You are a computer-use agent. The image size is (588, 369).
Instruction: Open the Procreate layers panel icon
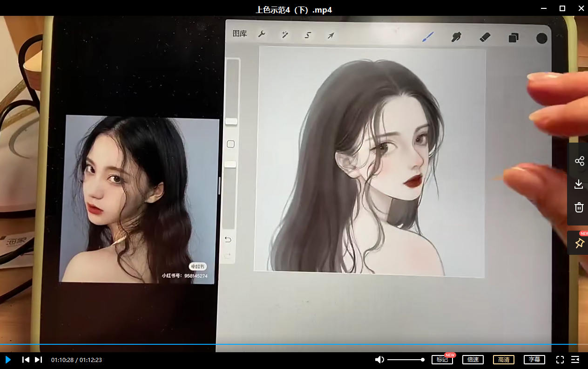514,38
